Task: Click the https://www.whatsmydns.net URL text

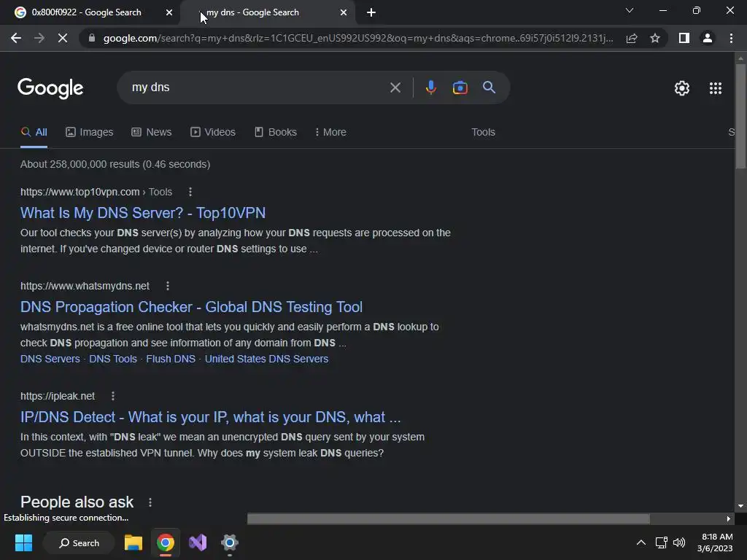Action: point(85,286)
